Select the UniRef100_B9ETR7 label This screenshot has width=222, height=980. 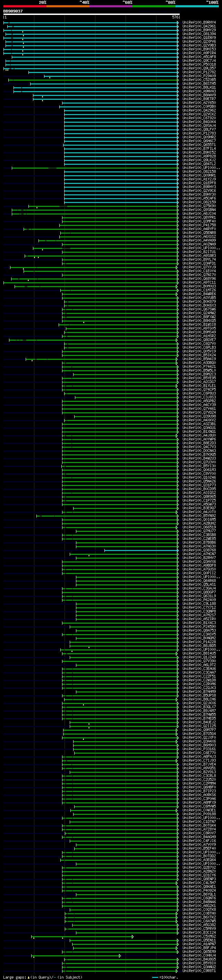click(x=199, y=99)
